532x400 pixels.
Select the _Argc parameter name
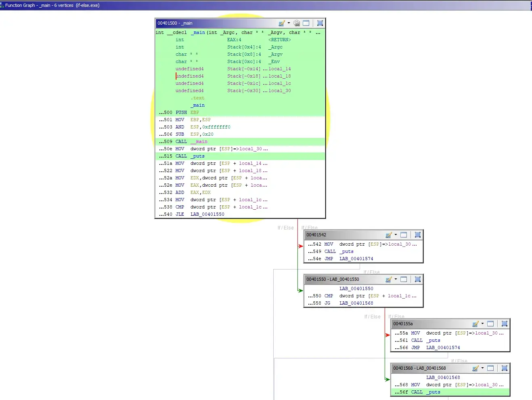[276, 47]
